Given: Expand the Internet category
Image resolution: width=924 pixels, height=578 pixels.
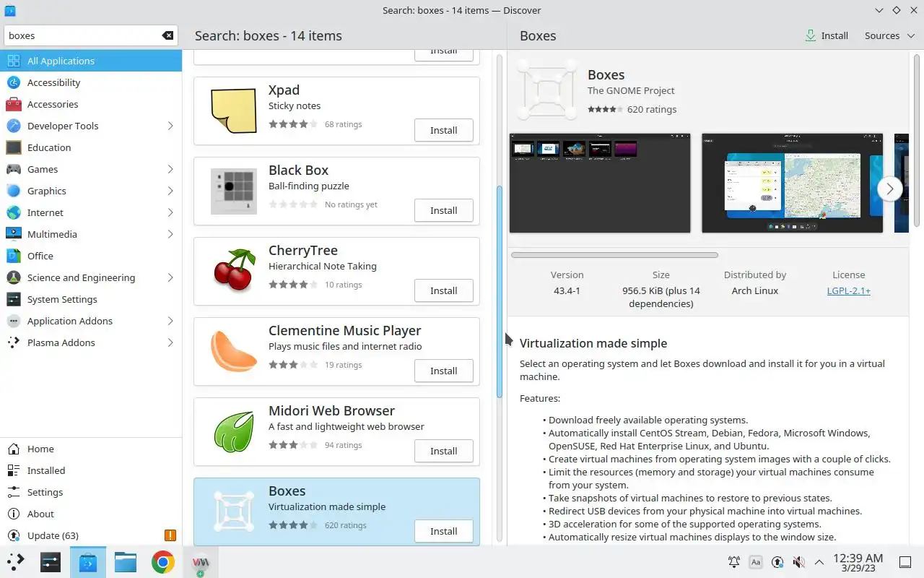Looking at the screenshot, I should pyautogui.click(x=170, y=212).
